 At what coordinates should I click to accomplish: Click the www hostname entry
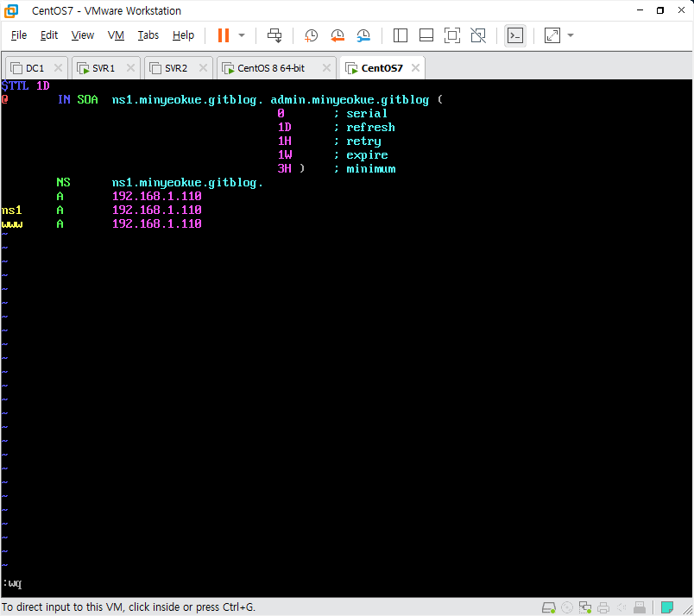[x=12, y=224]
